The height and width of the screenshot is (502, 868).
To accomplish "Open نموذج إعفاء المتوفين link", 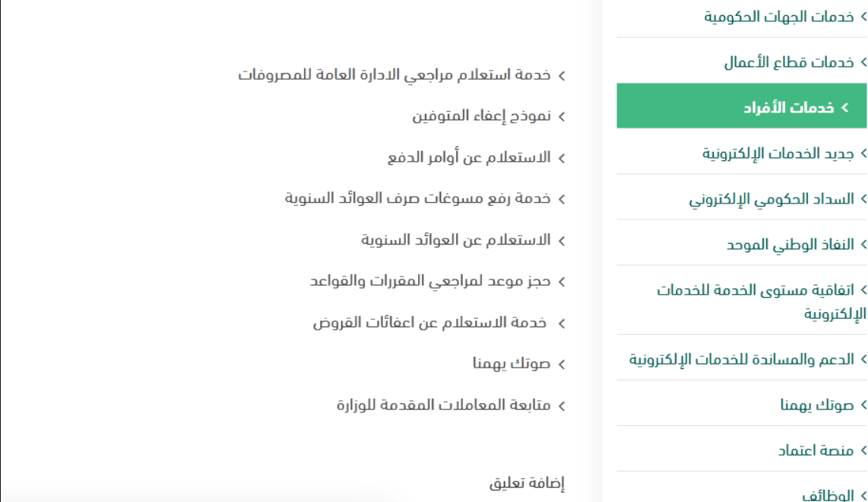I will coord(481,115).
